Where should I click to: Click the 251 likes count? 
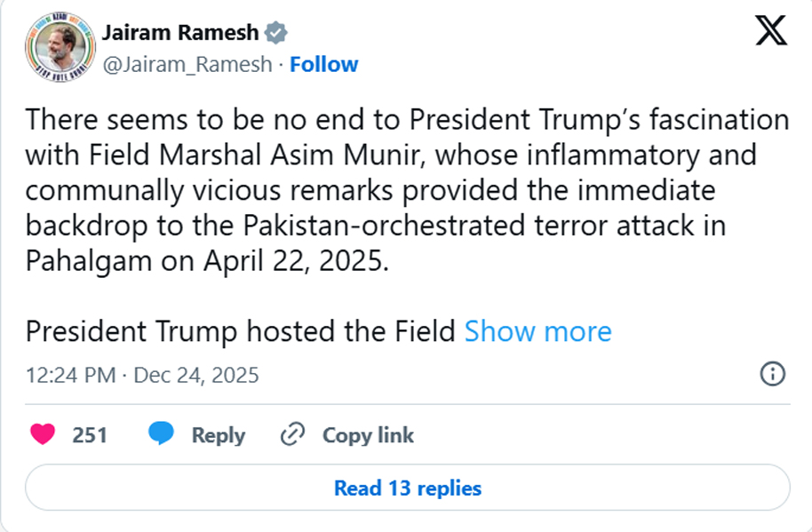coord(90,435)
